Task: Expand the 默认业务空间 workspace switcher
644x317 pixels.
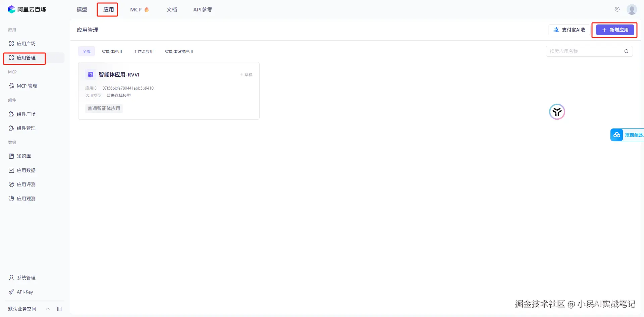Action: pos(48,309)
